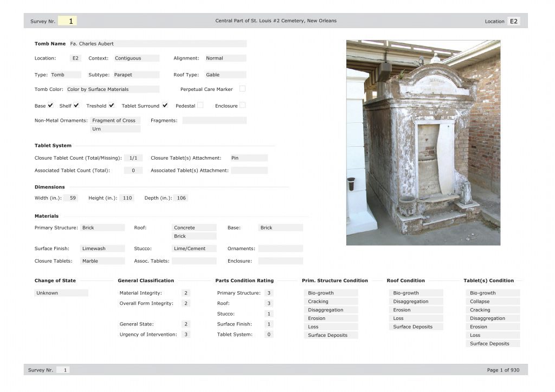Click the Location E2 box in header
Image resolution: width=555 pixels, height=392 pixels.
click(513, 21)
